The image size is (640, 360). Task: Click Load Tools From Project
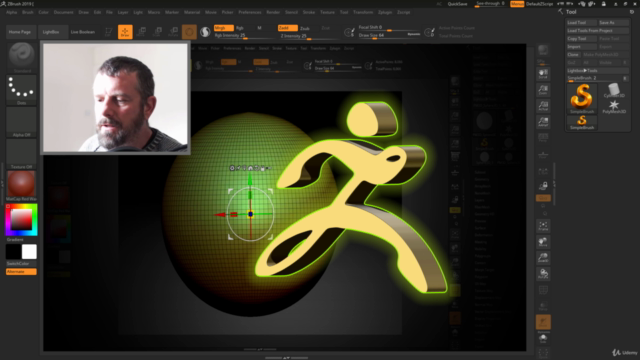[598, 31]
